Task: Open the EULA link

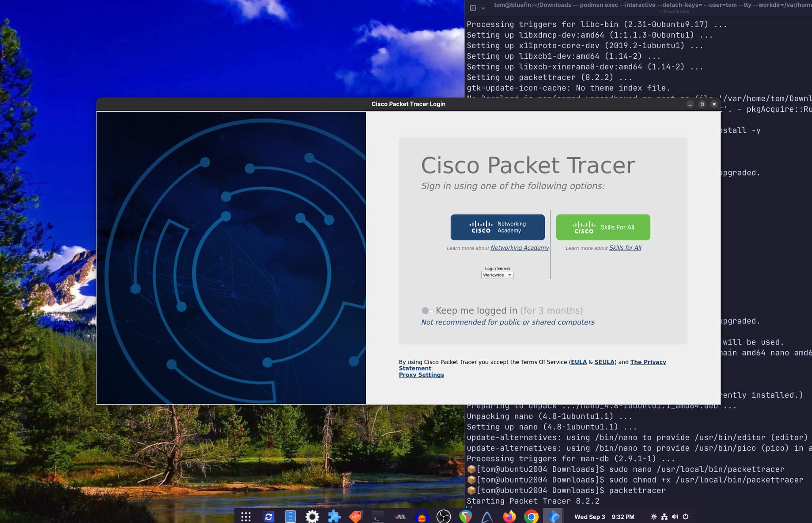Action: pos(579,362)
